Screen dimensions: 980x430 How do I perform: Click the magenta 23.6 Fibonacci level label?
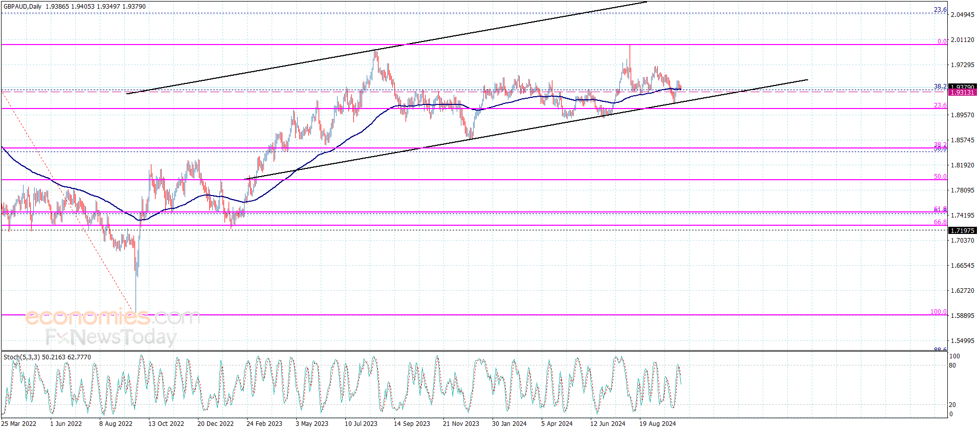tap(940, 105)
